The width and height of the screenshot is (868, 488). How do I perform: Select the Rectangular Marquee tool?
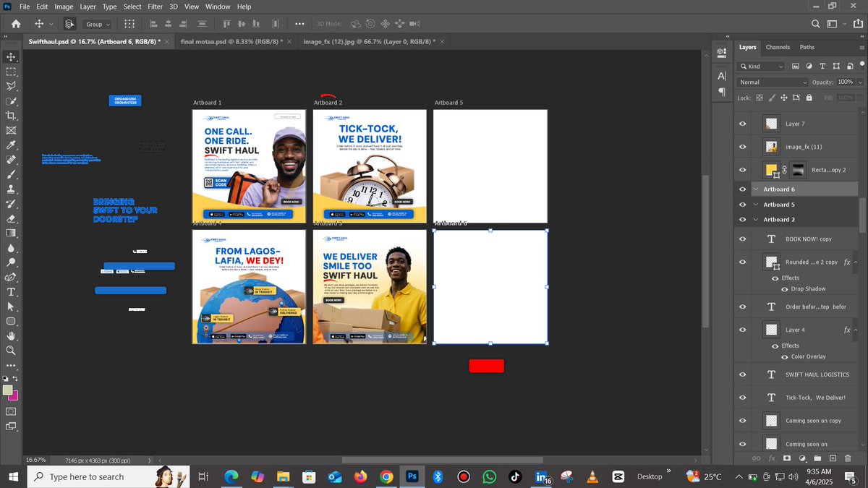[x=11, y=72]
